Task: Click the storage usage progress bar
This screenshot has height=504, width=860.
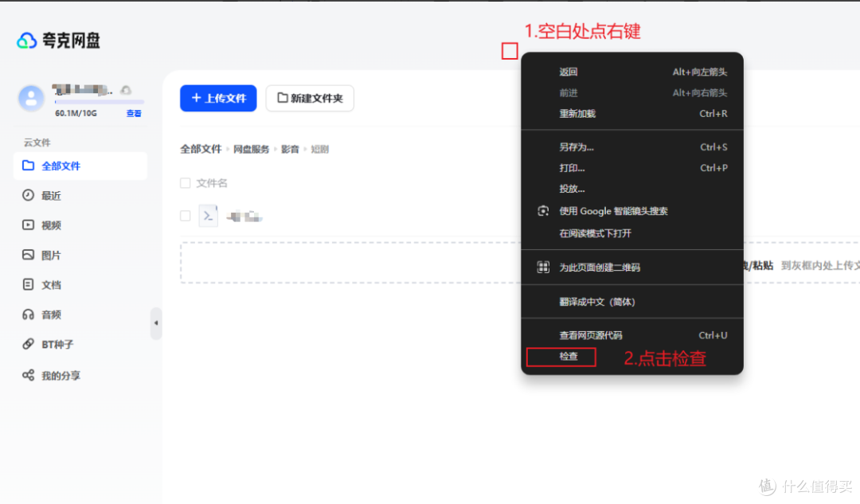Action: point(100,102)
